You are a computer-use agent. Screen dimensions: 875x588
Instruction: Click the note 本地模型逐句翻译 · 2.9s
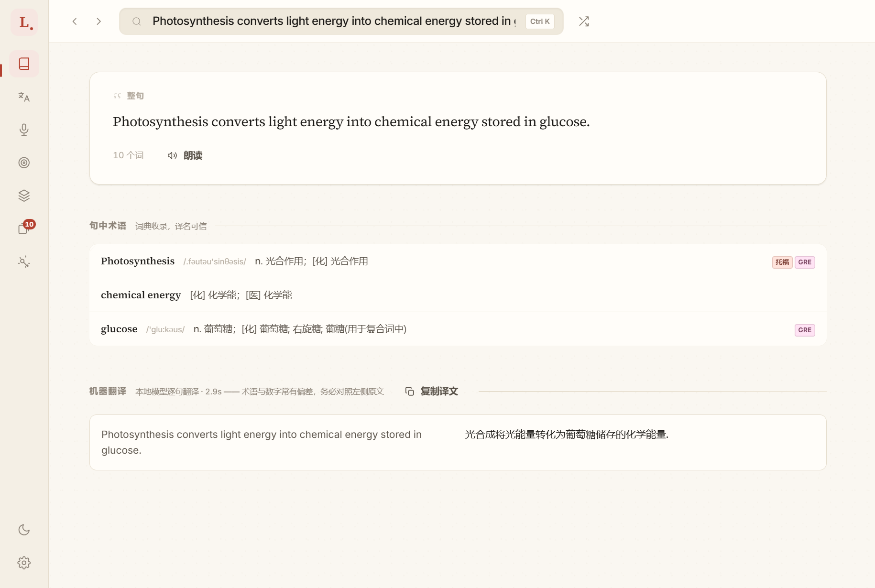click(178, 392)
